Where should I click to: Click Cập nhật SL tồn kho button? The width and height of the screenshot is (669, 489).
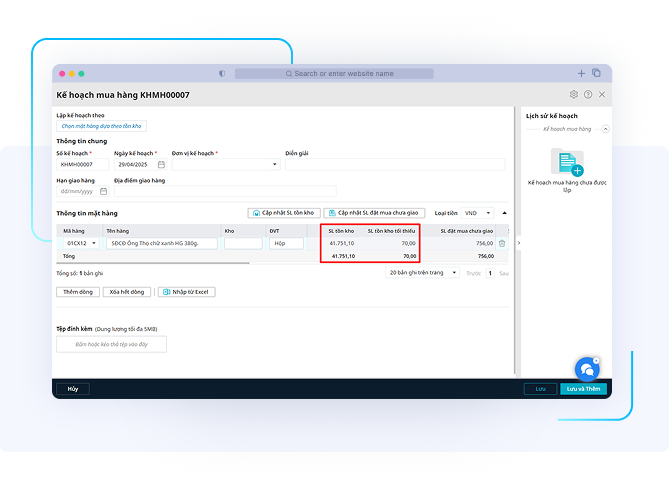[x=283, y=213]
